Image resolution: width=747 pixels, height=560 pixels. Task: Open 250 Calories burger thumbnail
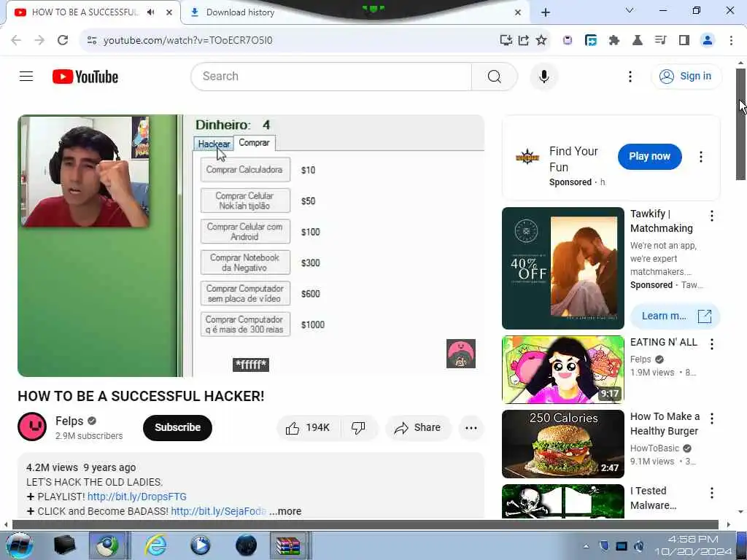tap(562, 444)
